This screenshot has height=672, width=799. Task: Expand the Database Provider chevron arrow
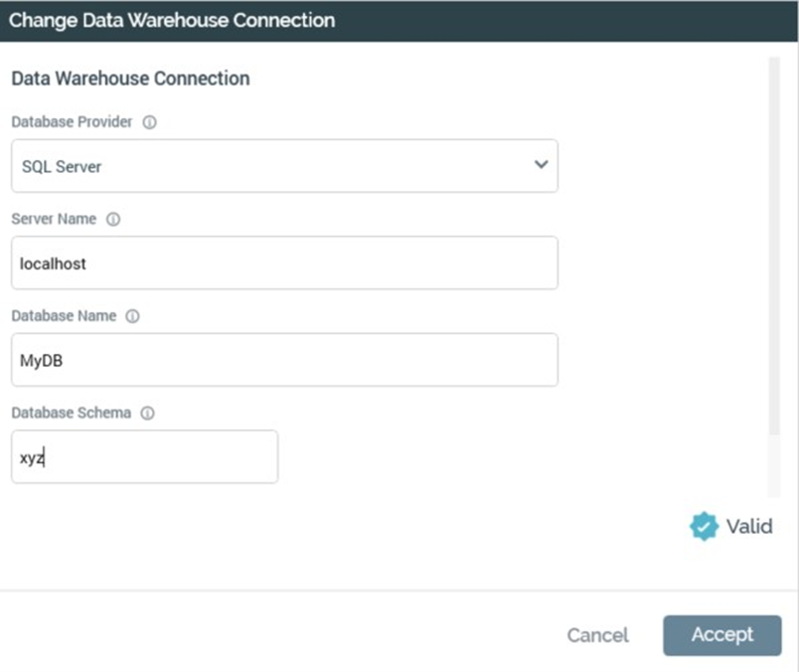[541, 165]
